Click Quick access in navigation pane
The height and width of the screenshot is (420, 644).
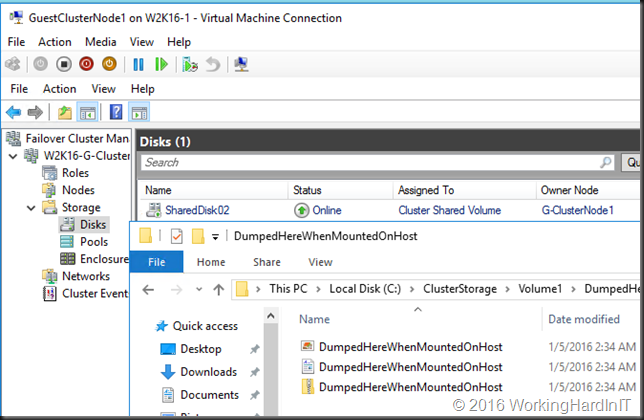coord(205,326)
